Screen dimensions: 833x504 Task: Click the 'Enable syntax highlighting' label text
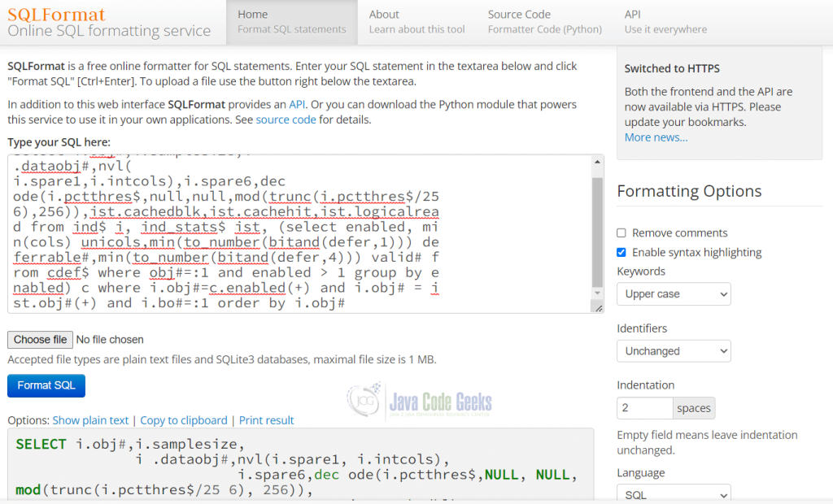coord(696,252)
